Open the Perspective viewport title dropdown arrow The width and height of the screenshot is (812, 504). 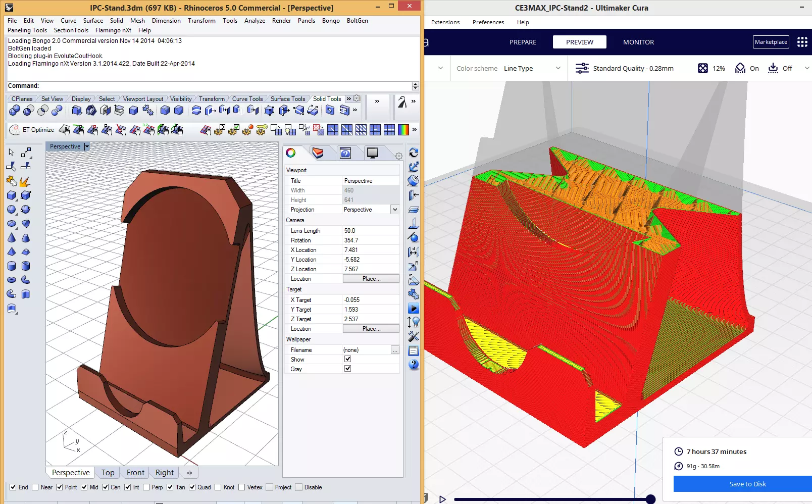[x=87, y=146]
